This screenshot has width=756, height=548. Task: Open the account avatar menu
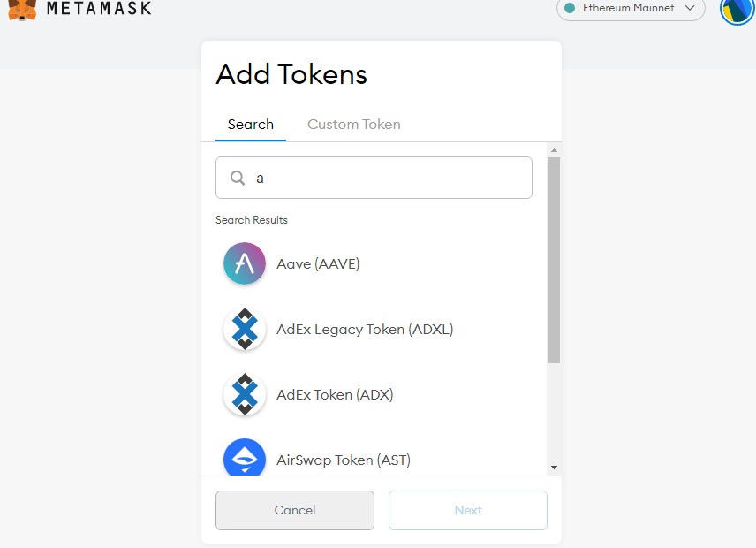tap(737, 11)
